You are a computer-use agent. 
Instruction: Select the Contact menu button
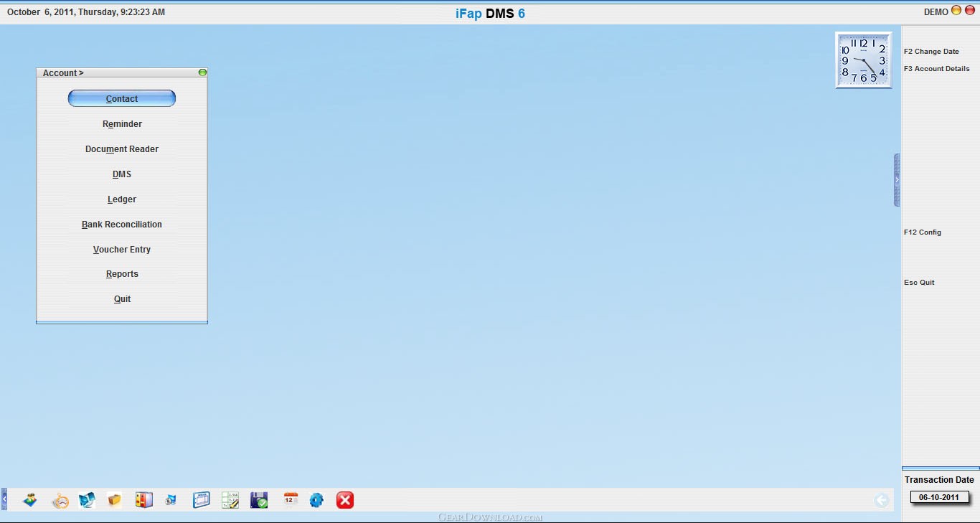(122, 98)
